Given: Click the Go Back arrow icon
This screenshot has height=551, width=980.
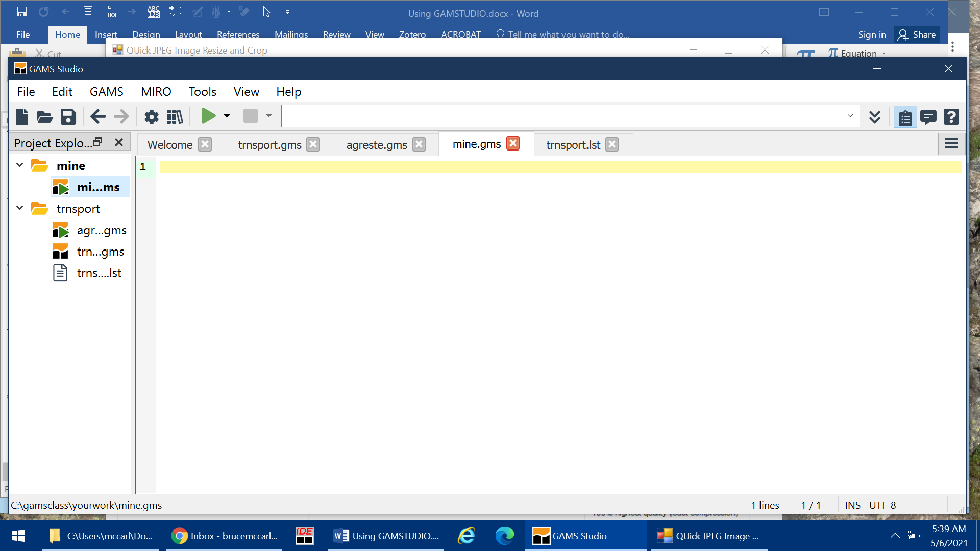Looking at the screenshot, I should (97, 117).
